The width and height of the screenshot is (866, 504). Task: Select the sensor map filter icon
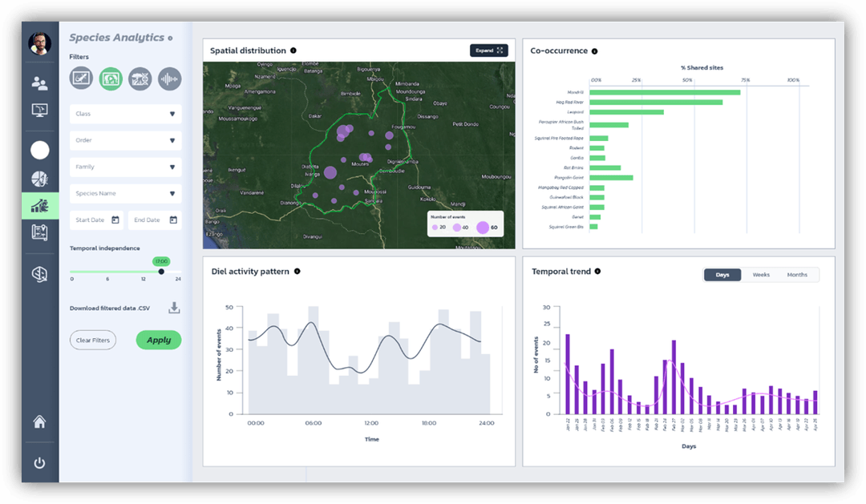click(x=80, y=79)
